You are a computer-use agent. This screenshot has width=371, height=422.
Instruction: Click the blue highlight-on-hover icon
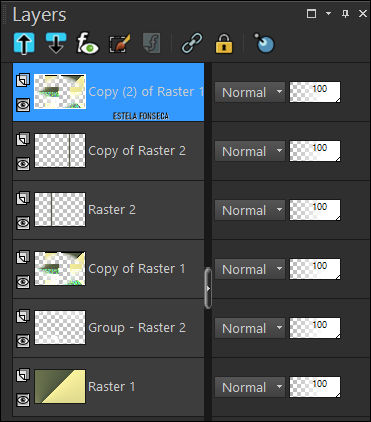(264, 43)
